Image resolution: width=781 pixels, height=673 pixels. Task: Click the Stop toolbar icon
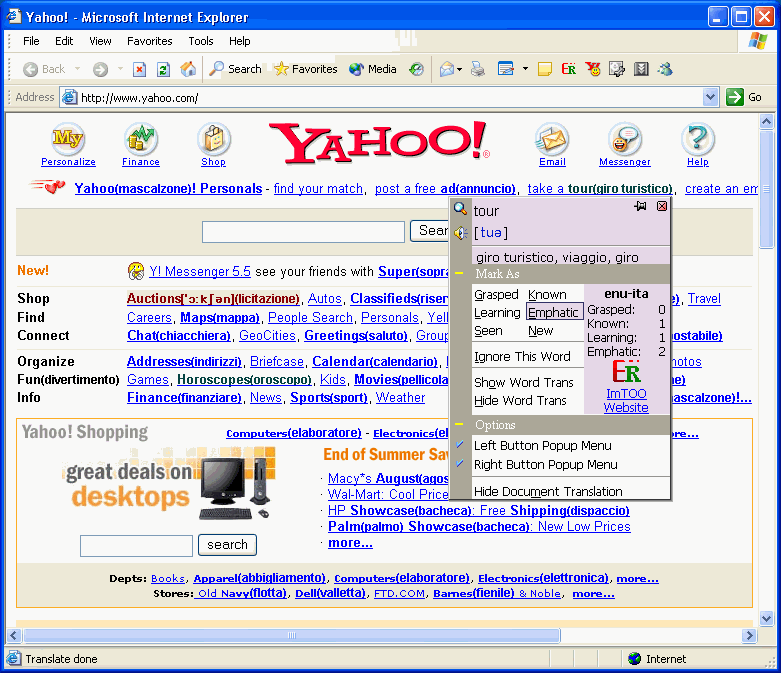(x=139, y=69)
